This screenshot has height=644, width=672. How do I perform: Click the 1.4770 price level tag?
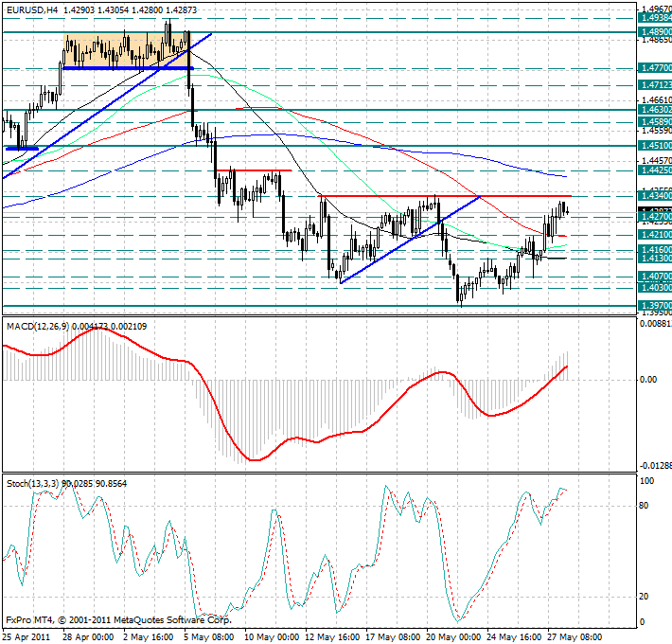[x=655, y=68]
